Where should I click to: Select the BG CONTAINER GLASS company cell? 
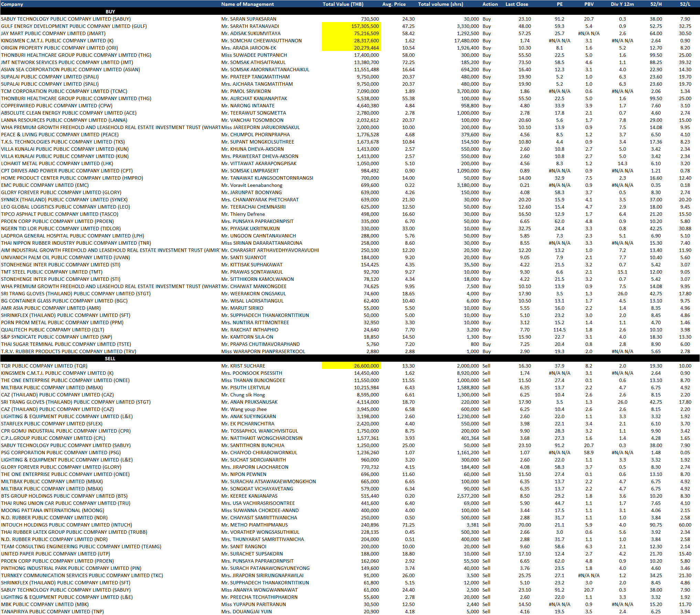point(64,301)
